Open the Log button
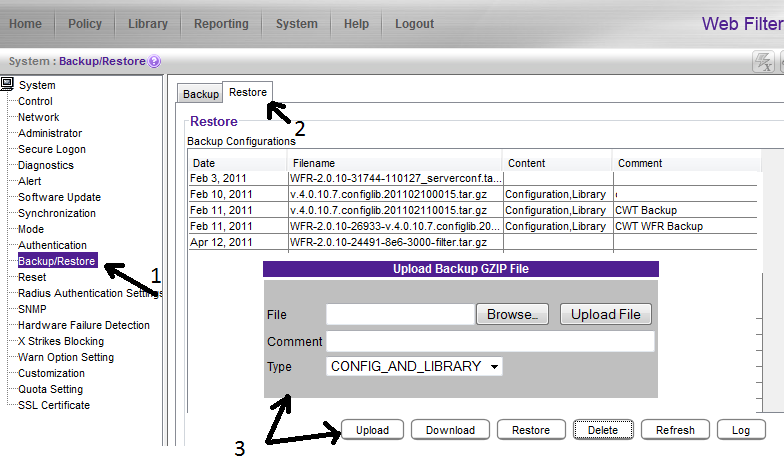This screenshot has height=458, width=784. pyautogui.click(x=741, y=430)
